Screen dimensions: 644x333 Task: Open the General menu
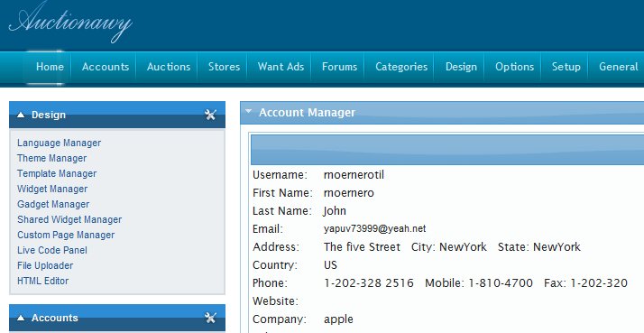click(x=619, y=67)
